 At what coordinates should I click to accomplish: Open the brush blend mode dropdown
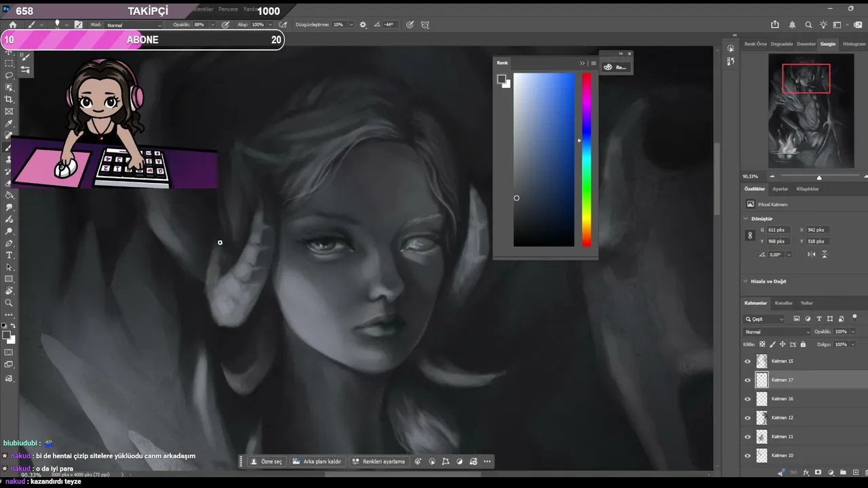134,25
